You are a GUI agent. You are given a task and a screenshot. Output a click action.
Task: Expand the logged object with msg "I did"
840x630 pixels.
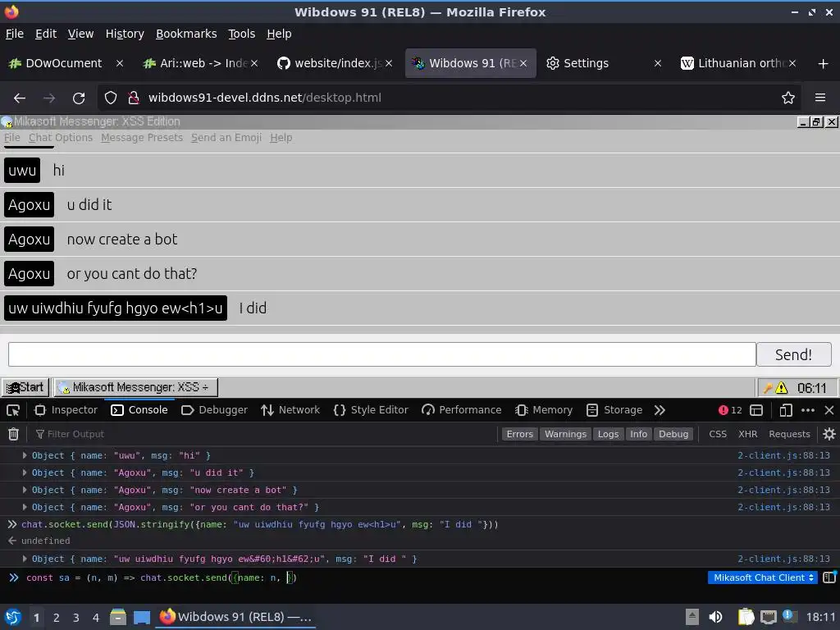[x=25, y=559]
